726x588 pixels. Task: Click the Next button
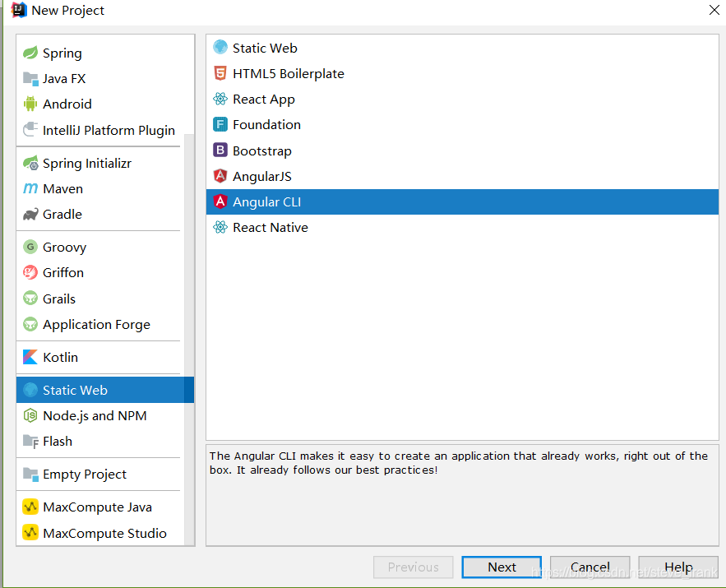point(502,567)
